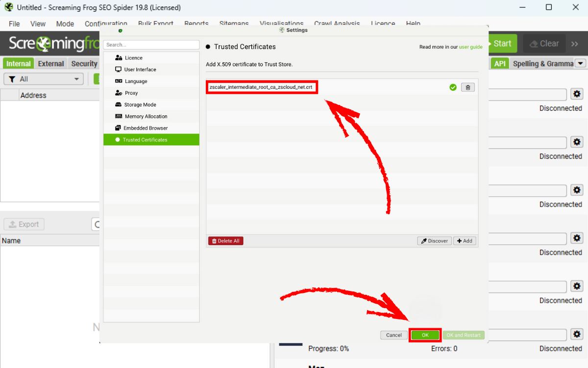Click the green verified check on the certificate
The width and height of the screenshot is (588, 368).
click(x=452, y=87)
